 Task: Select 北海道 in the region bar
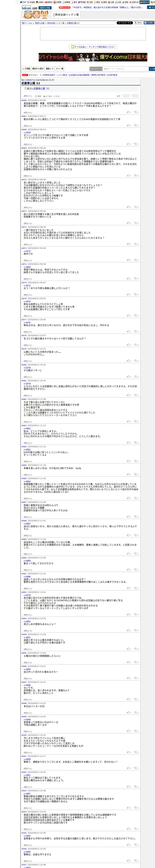tap(31, 2)
